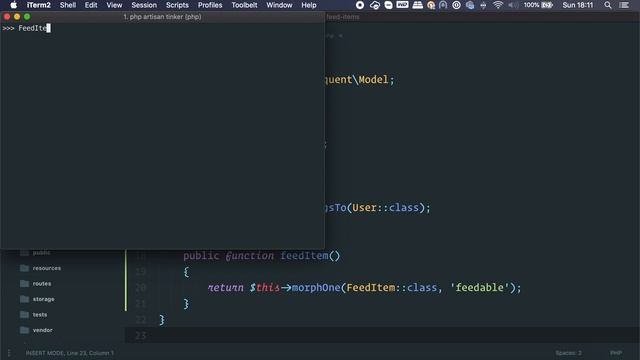The height and width of the screenshot is (360, 640).
Task: Open Spotlight search
Action: [x=608, y=5]
